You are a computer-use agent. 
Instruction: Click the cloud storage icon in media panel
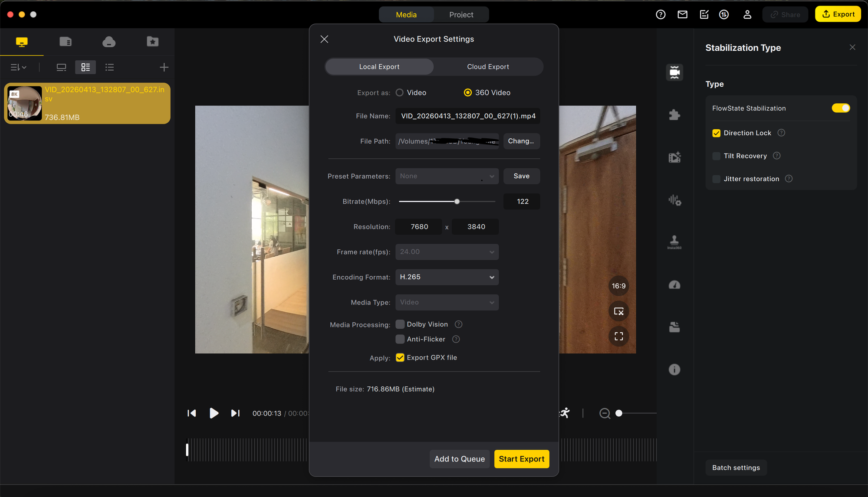click(x=109, y=42)
